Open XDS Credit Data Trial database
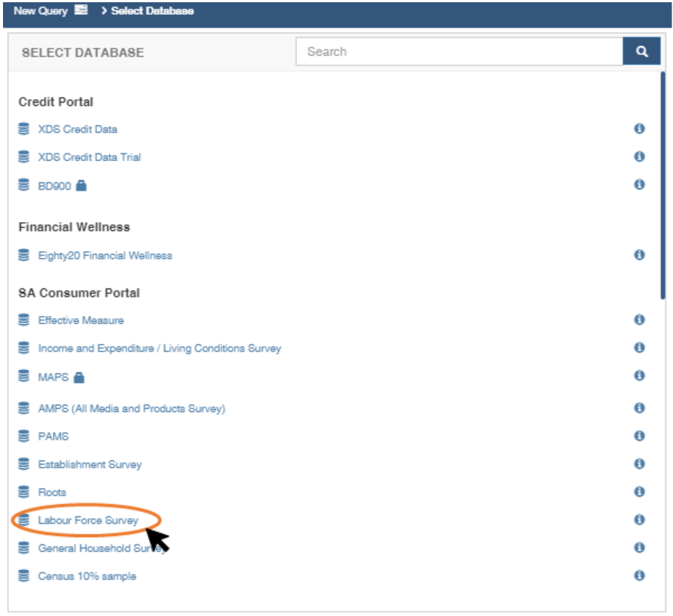 pos(89,157)
